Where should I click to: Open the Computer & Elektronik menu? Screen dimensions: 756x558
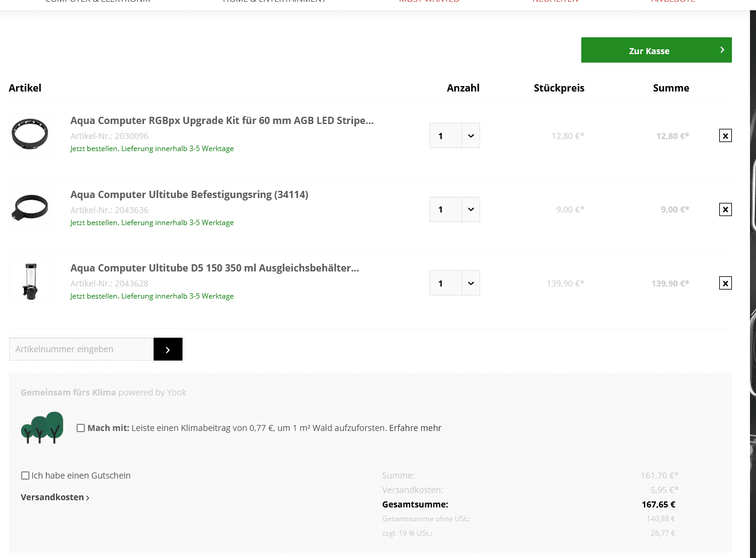(x=98, y=2)
